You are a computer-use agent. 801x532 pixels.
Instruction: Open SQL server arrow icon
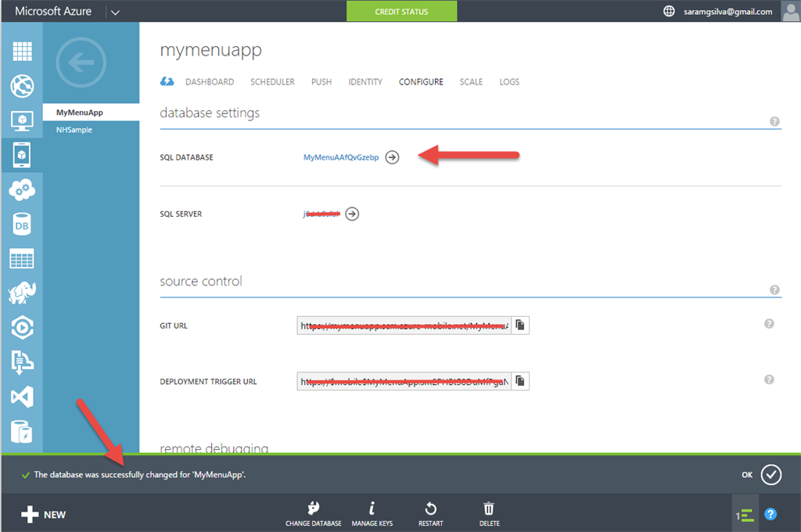352,214
